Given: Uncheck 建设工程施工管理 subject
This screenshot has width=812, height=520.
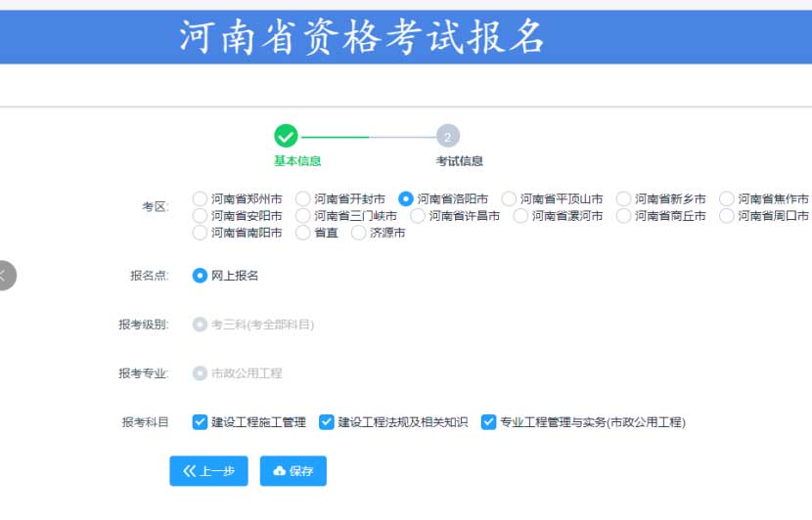Looking at the screenshot, I should [201, 422].
